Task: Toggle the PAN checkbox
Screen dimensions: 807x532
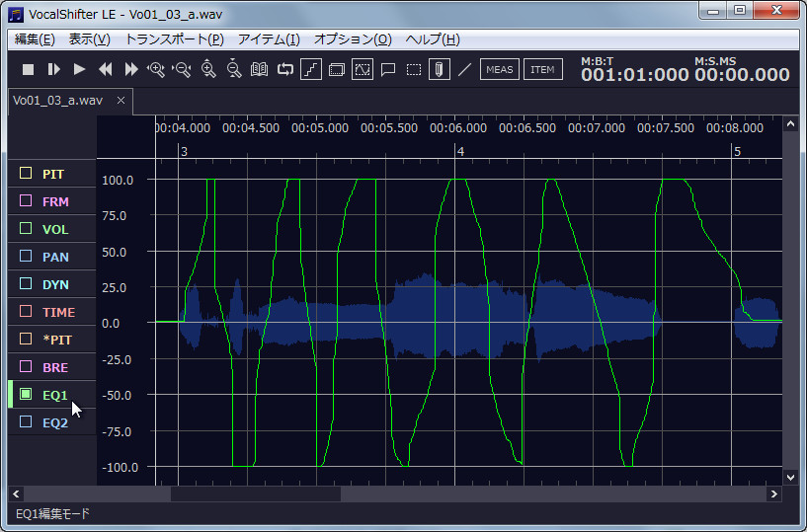Action: (26, 256)
